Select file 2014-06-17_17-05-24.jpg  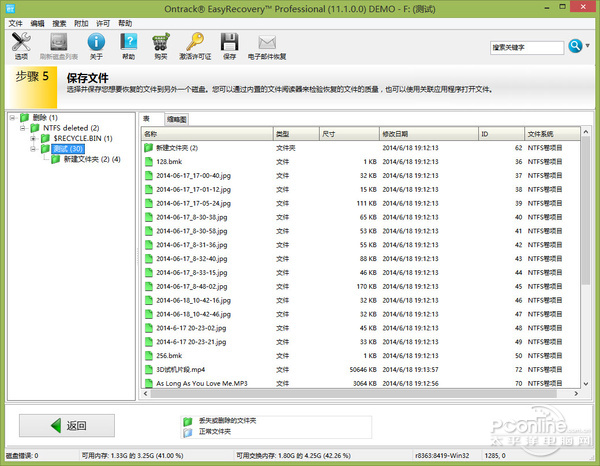point(193,203)
